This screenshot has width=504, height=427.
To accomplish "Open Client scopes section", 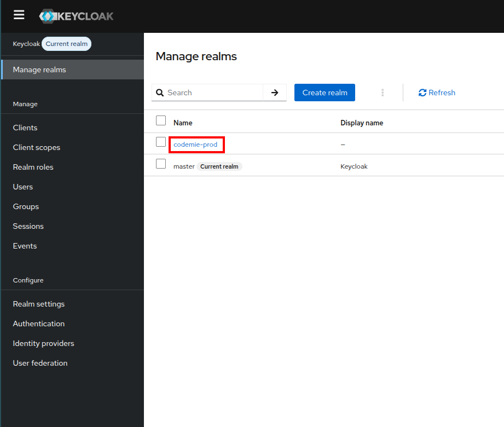I will tap(37, 147).
